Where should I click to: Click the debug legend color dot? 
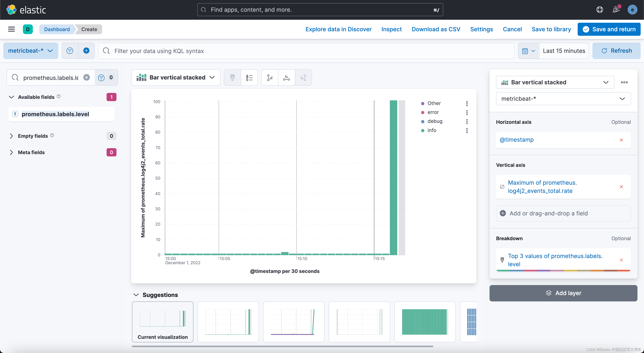point(423,121)
